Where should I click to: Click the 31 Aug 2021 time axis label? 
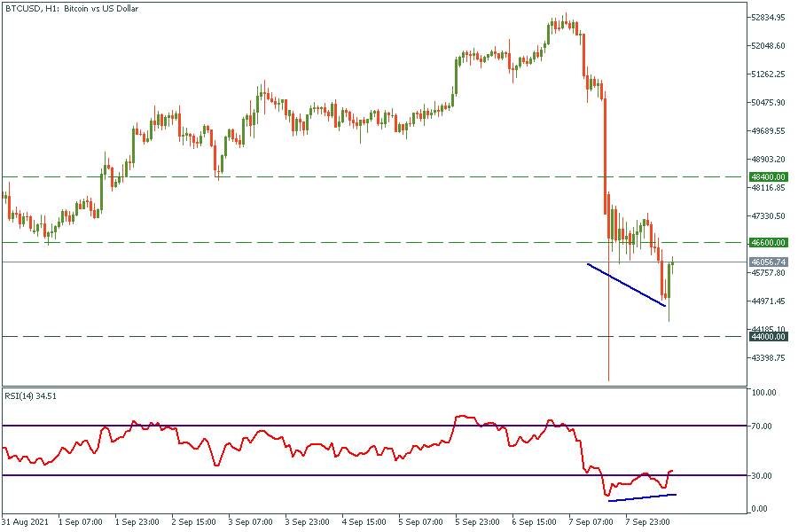pyautogui.click(x=25, y=521)
